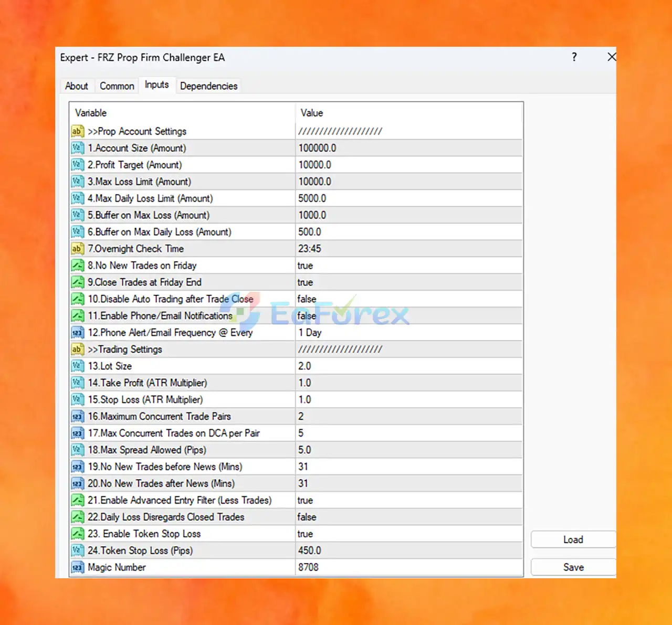
Task: Click the icon next to 13.Lot Size
Action: click(x=78, y=366)
